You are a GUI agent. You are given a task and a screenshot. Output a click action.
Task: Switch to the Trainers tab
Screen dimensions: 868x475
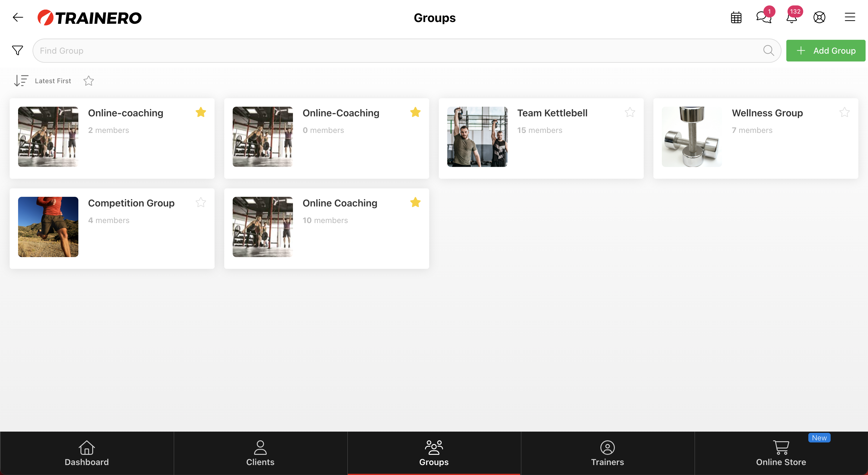pyautogui.click(x=607, y=453)
